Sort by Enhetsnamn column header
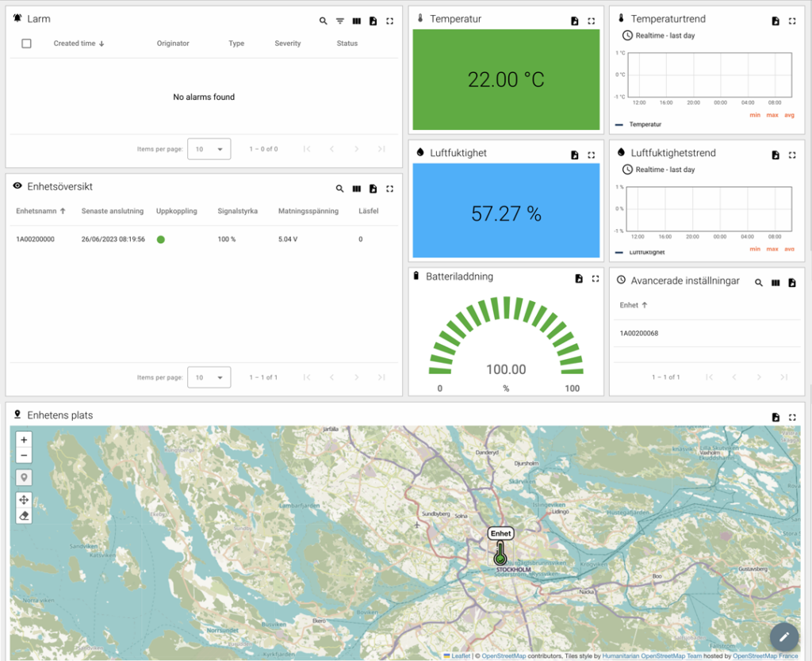The image size is (812, 661). click(36, 211)
